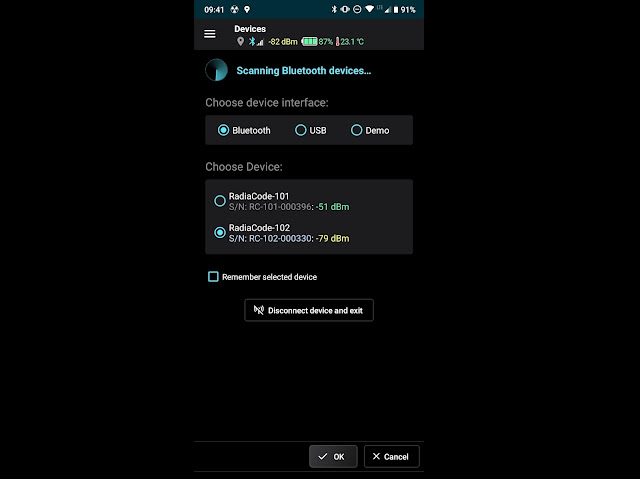Select the Bluetooth interface radio button

point(223,130)
